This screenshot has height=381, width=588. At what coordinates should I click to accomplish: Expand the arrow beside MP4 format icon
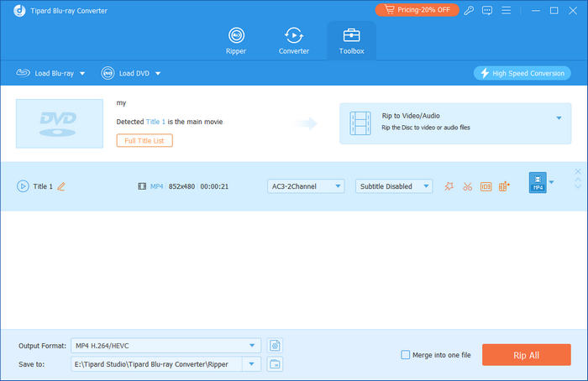point(551,182)
